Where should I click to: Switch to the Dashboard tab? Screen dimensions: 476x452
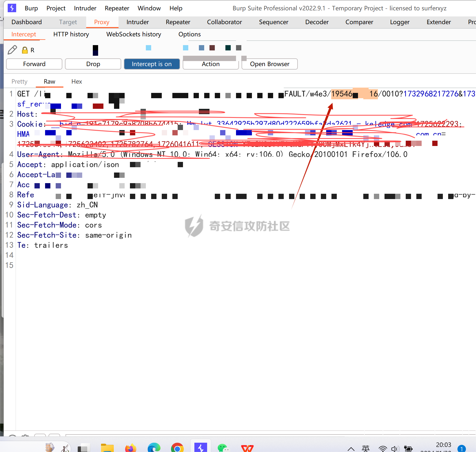click(27, 22)
